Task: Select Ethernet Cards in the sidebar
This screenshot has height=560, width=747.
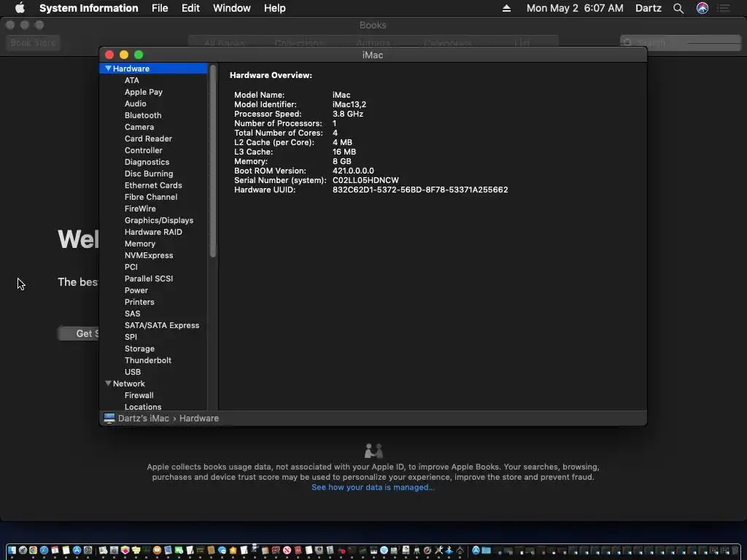Action: (x=153, y=185)
